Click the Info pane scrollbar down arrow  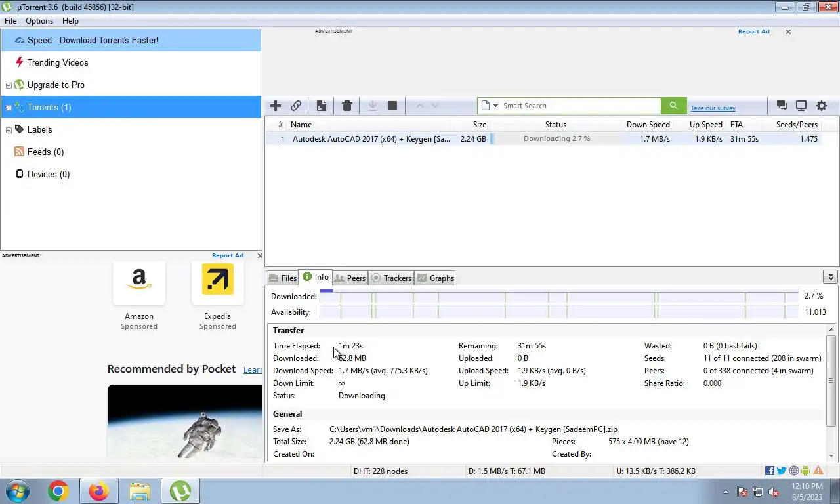pos(831,455)
